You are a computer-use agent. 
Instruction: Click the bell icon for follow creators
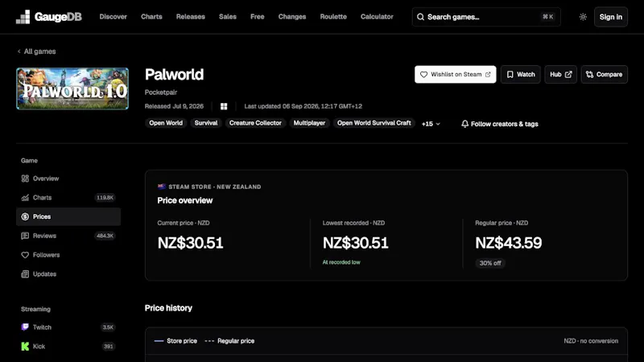point(464,124)
